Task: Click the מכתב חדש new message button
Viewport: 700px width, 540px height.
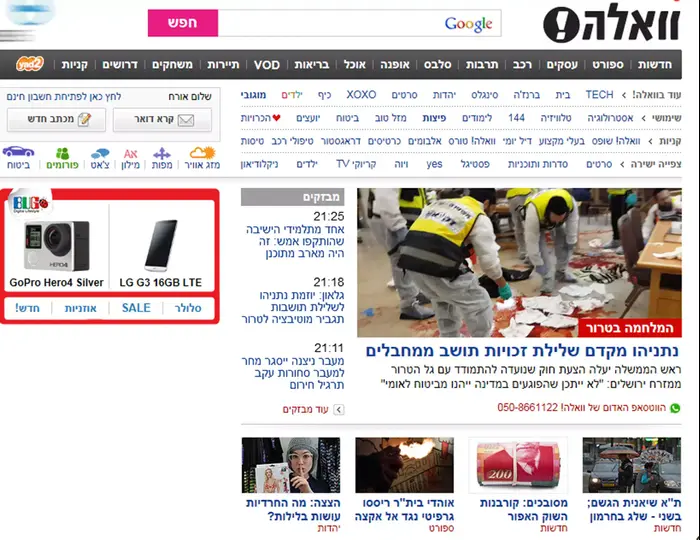Action: pyautogui.click(x=57, y=120)
